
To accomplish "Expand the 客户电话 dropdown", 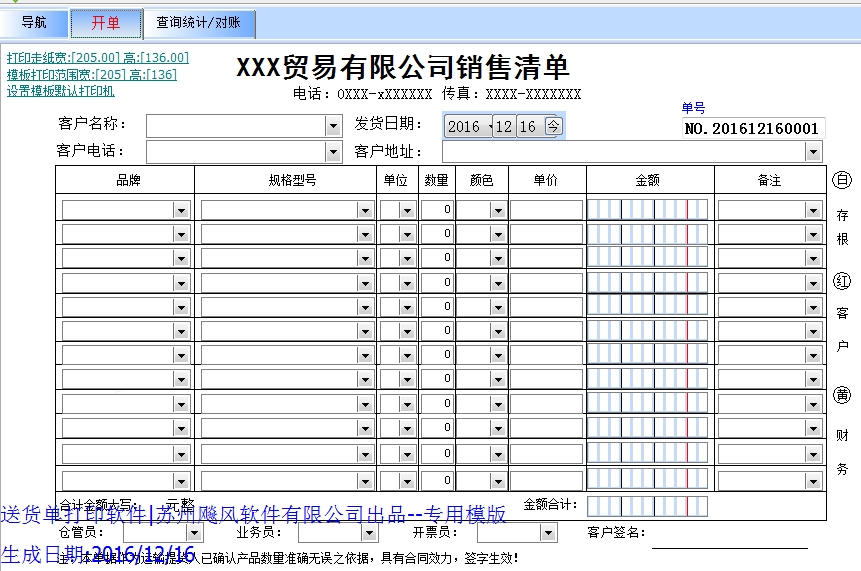I will click(333, 152).
